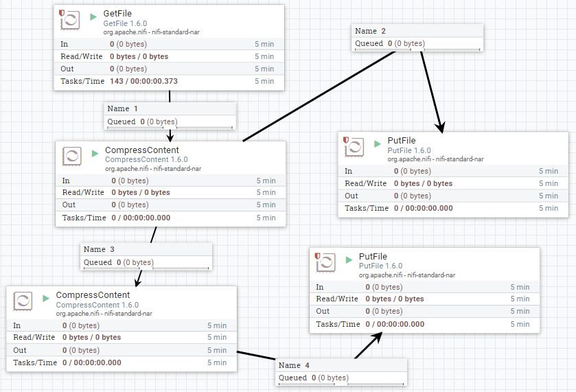
Task: Click the GetFile Read/Write statistics row
Action: pos(168,56)
